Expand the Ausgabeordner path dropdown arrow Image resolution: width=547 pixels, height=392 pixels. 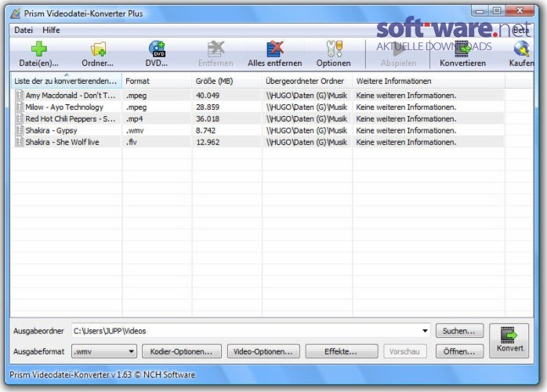click(425, 331)
